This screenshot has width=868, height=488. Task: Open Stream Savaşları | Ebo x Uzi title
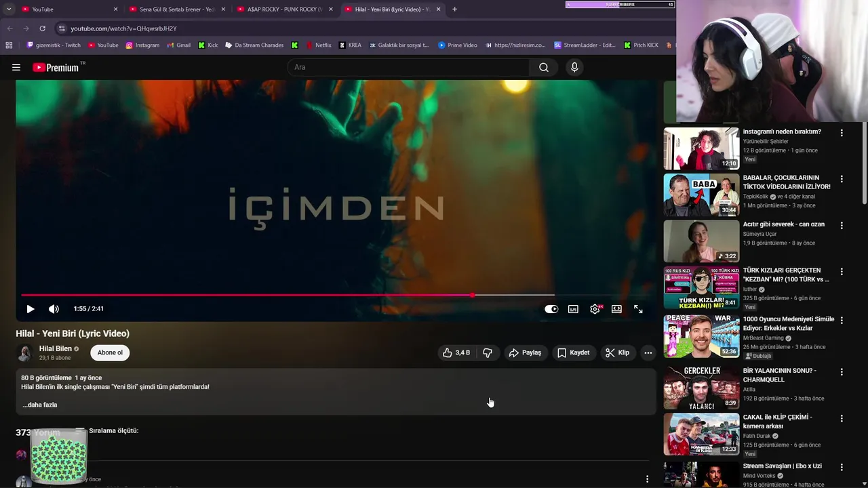click(783, 466)
